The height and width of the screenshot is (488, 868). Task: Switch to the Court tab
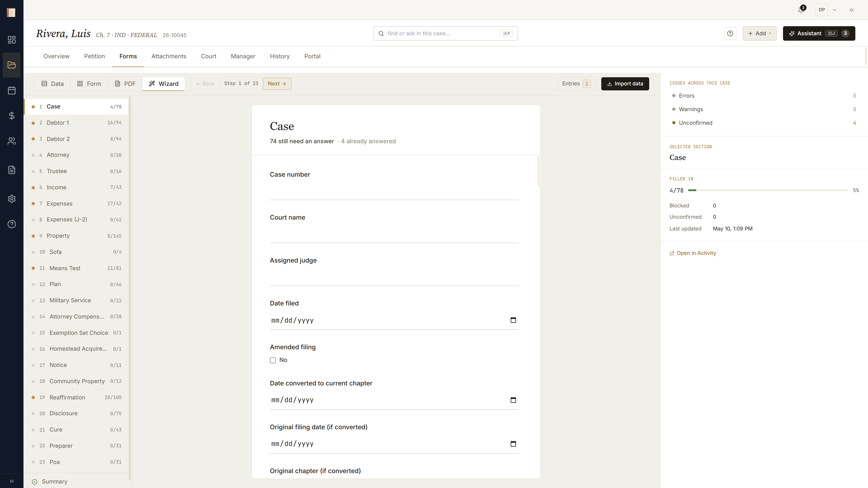pos(209,56)
